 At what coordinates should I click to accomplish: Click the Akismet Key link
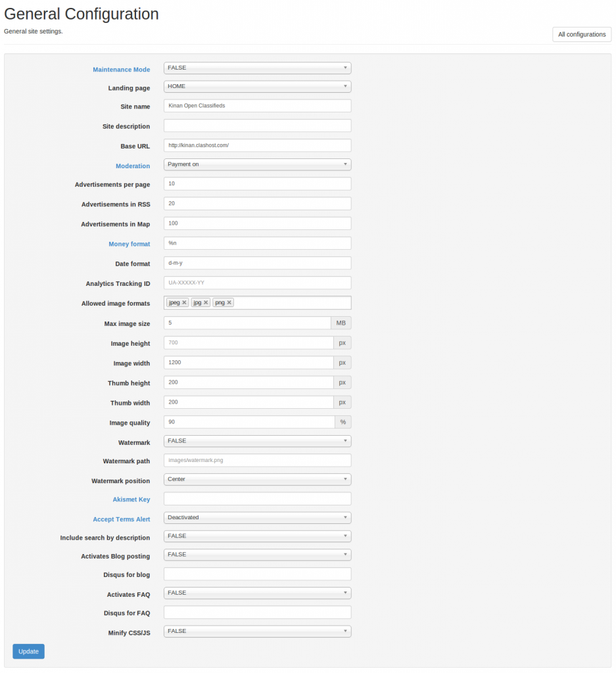[131, 499]
